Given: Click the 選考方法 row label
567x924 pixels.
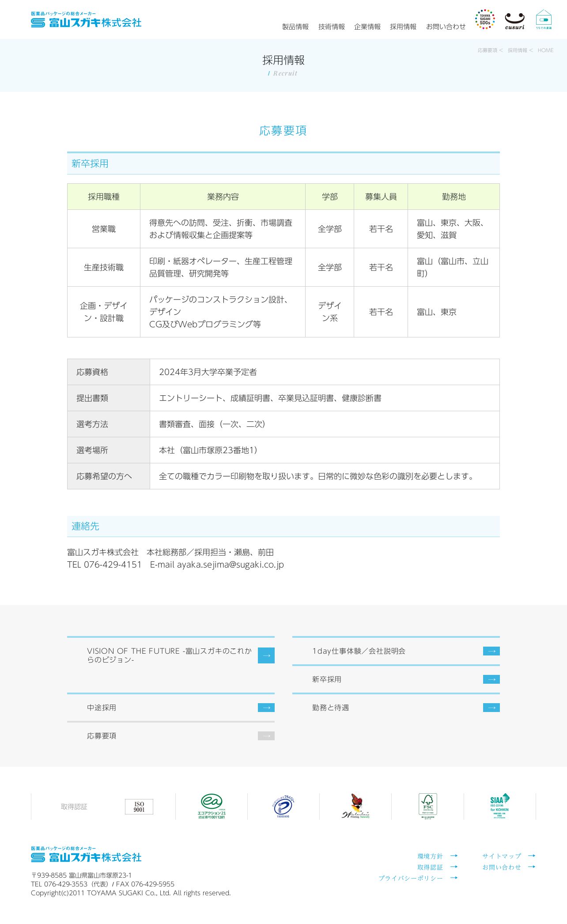Looking at the screenshot, I should [x=109, y=424].
